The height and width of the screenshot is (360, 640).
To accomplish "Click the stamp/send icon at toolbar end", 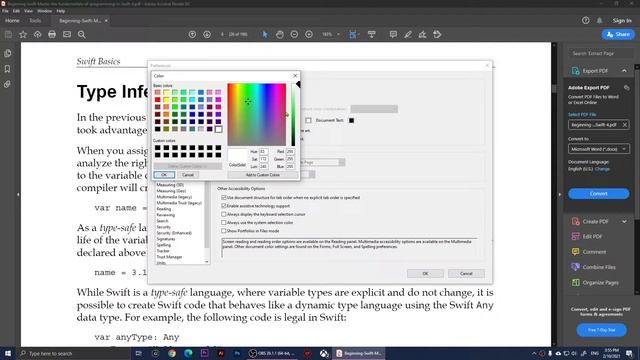I will (437, 35).
